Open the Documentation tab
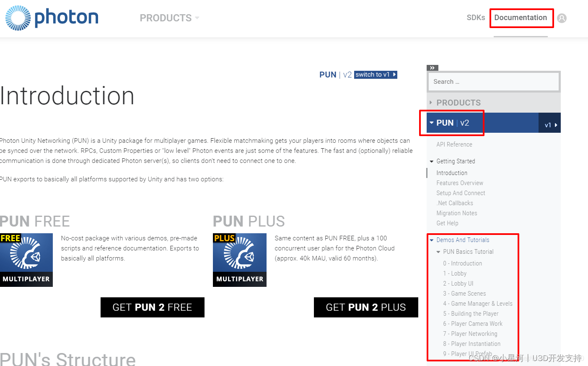 tap(521, 18)
